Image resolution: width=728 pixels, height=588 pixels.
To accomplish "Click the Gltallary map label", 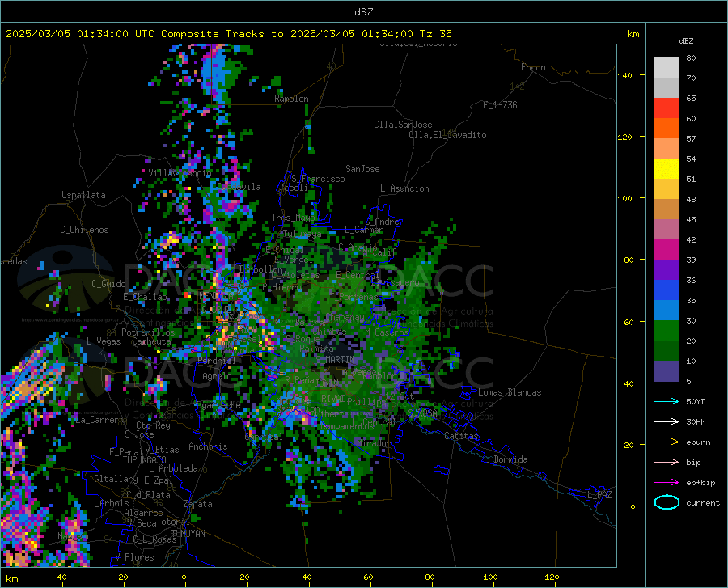I will coord(116,479).
